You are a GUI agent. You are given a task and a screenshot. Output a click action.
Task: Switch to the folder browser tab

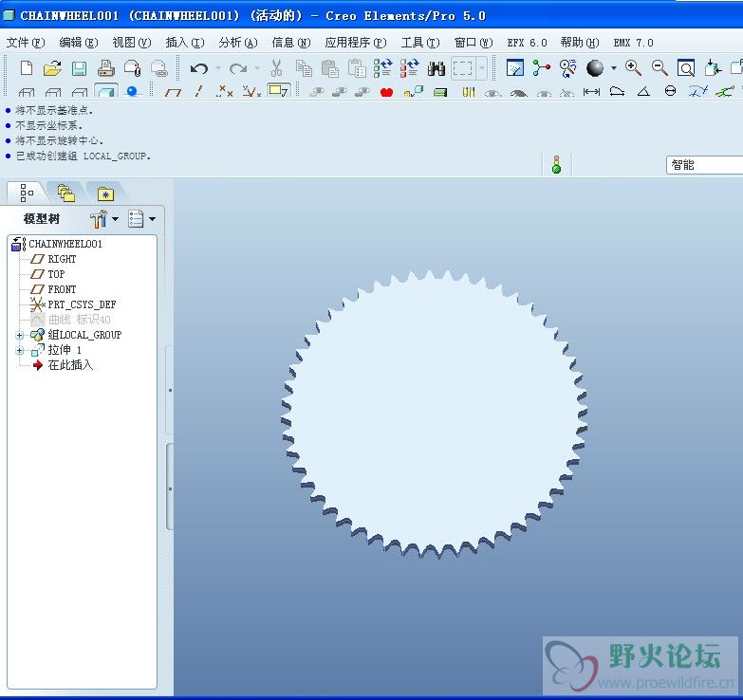[66, 193]
